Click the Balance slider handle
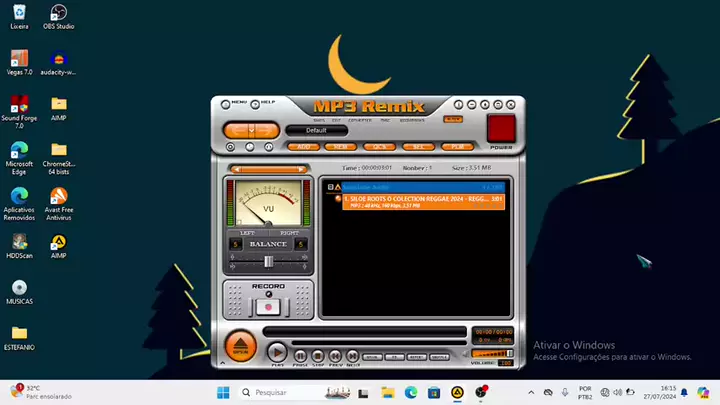Viewport: 720px width, 405px height. (x=267, y=261)
